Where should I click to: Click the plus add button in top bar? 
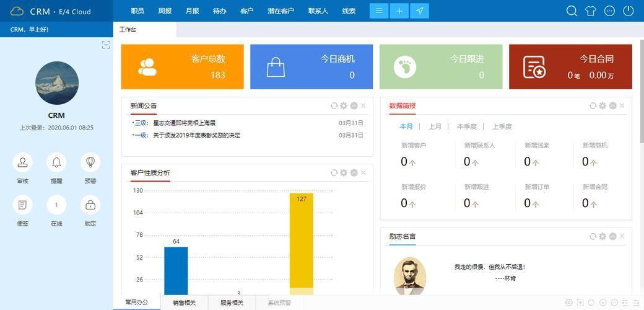click(x=399, y=11)
